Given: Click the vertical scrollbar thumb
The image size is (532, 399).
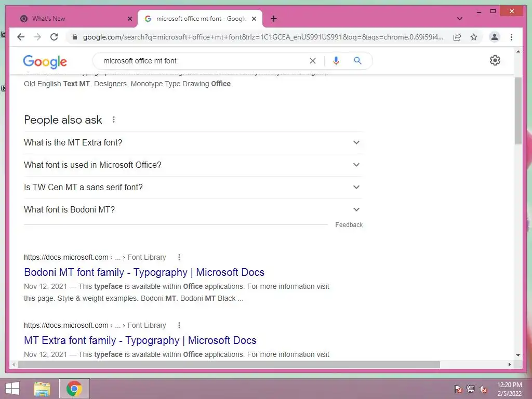Looking at the screenshot, I should (x=518, y=111).
